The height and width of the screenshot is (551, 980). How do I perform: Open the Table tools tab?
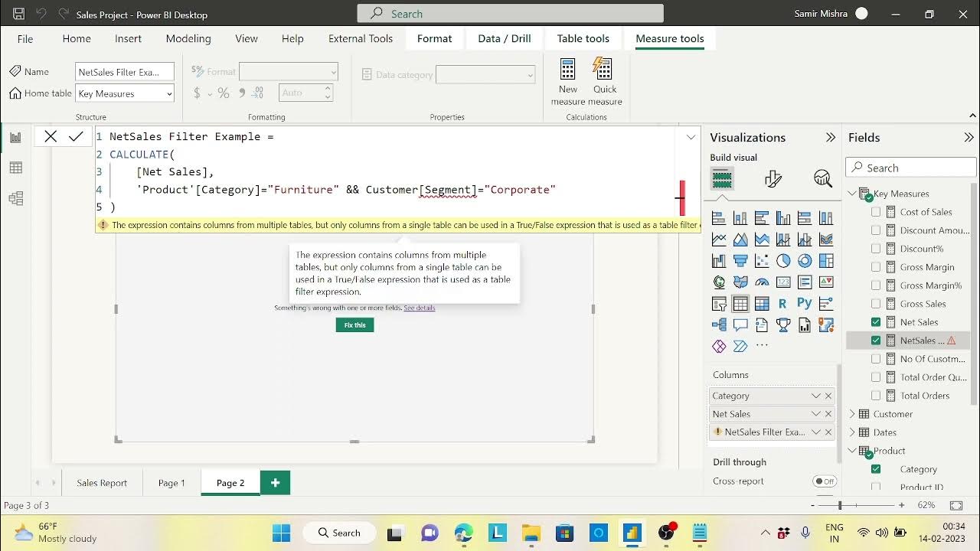pyautogui.click(x=583, y=38)
